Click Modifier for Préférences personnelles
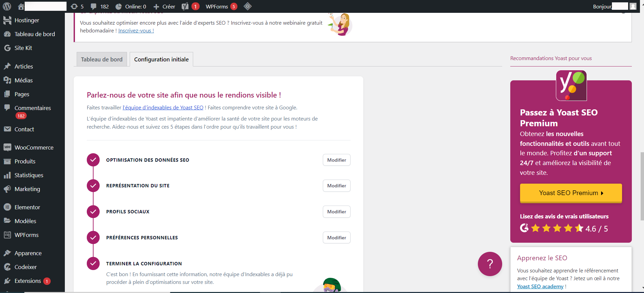 337,238
